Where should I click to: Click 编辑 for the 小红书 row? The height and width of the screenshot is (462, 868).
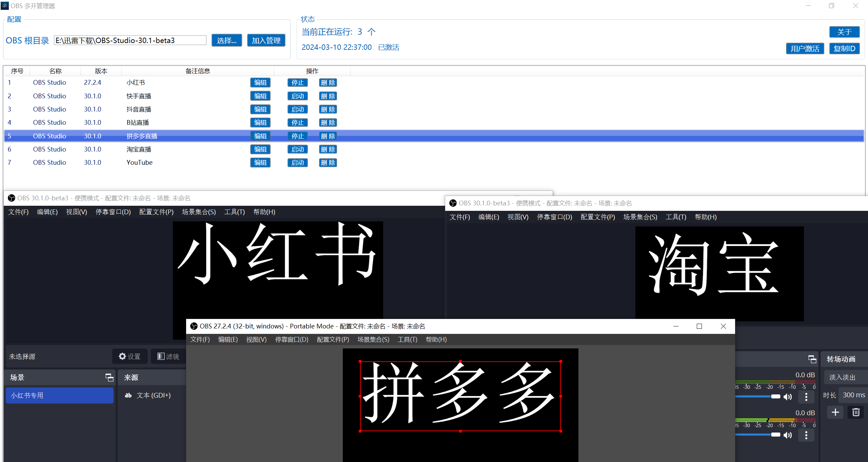coord(260,82)
